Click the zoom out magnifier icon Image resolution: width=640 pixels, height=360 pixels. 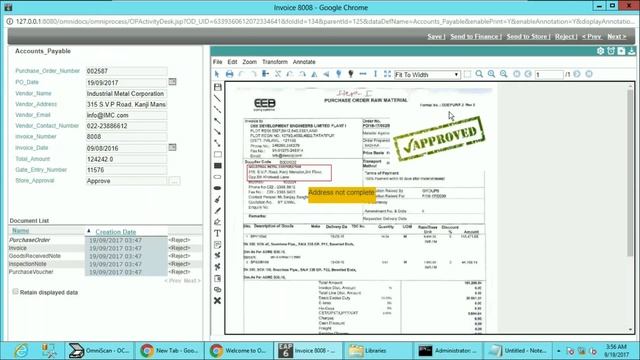pyautogui.click(x=504, y=74)
